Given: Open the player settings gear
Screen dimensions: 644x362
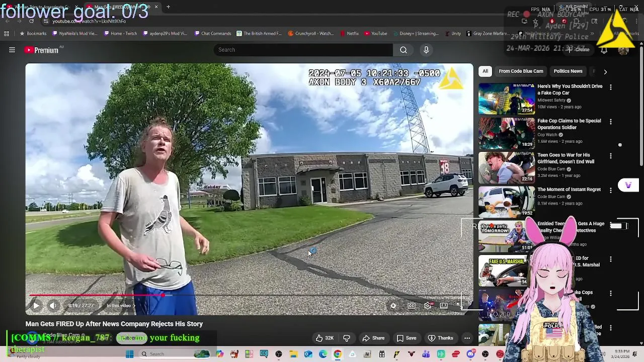Looking at the screenshot, I should tap(428, 306).
